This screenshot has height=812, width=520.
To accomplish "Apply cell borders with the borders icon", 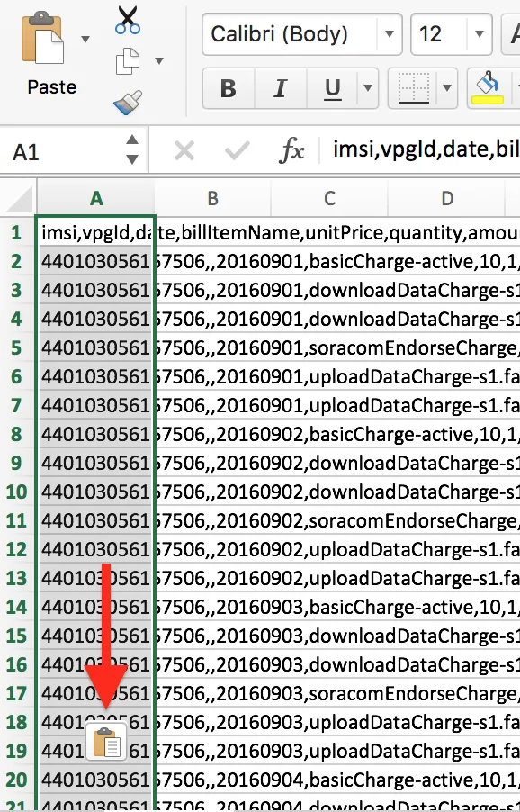I will pyautogui.click(x=414, y=88).
